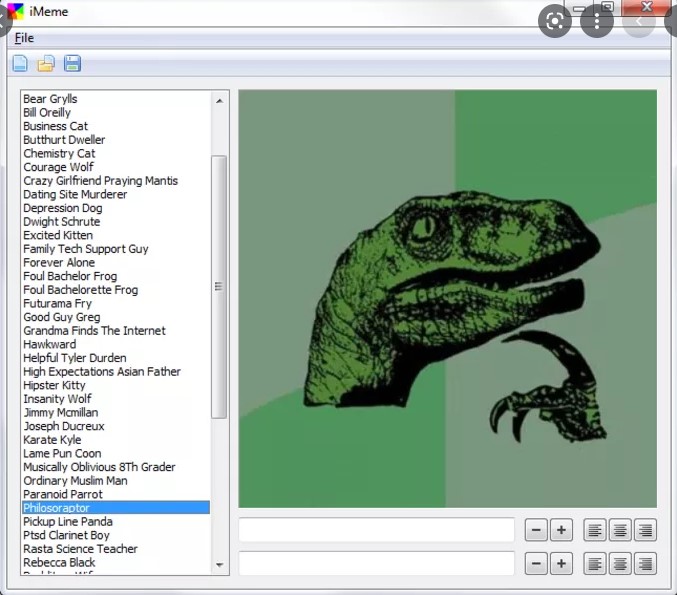Click the iMeme rainbow app icon
The image size is (677, 595).
pos(15,11)
